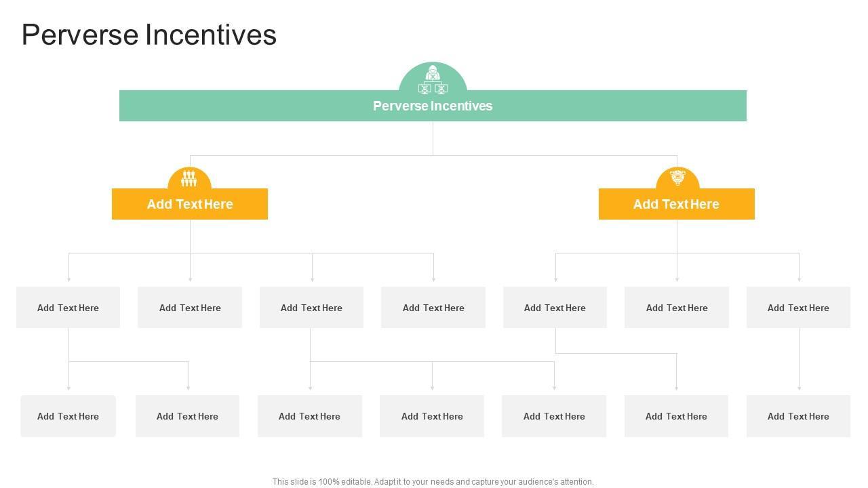Click the first gray box in the bottom row
868x488 pixels.
click(68, 416)
